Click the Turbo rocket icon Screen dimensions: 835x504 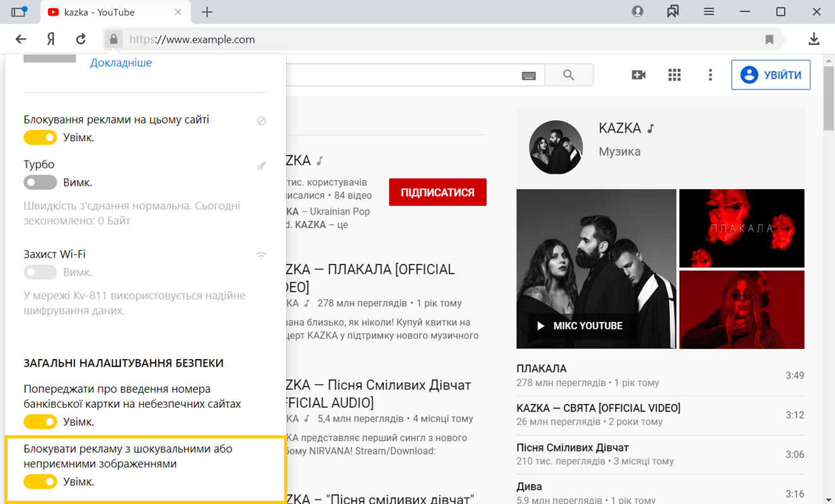click(x=261, y=166)
